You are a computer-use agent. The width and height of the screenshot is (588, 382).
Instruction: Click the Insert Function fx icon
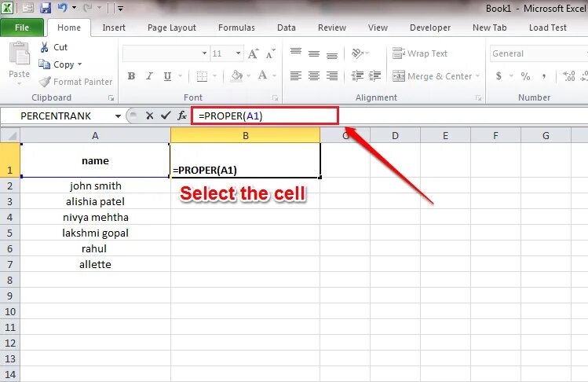182,116
